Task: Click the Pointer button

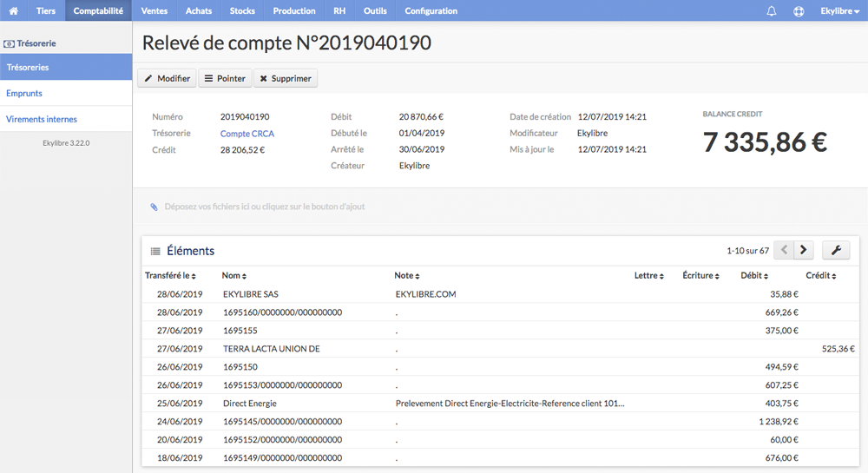Action: coord(225,79)
